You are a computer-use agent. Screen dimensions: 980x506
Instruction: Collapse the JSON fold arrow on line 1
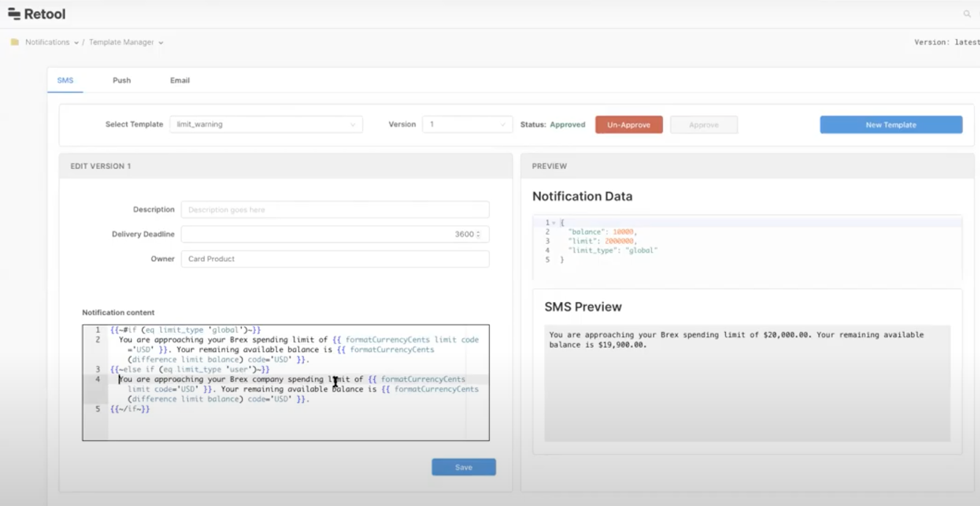[x=554, y=223]
